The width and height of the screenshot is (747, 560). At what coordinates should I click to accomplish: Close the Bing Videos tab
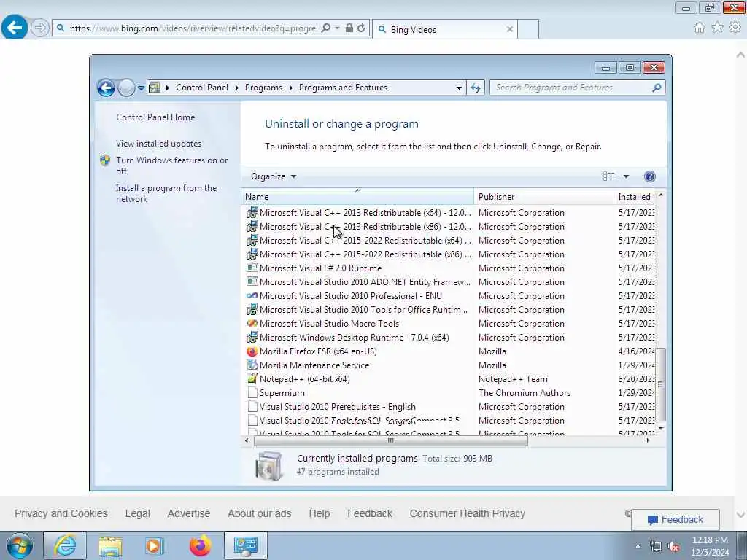(x=510, y=29)
